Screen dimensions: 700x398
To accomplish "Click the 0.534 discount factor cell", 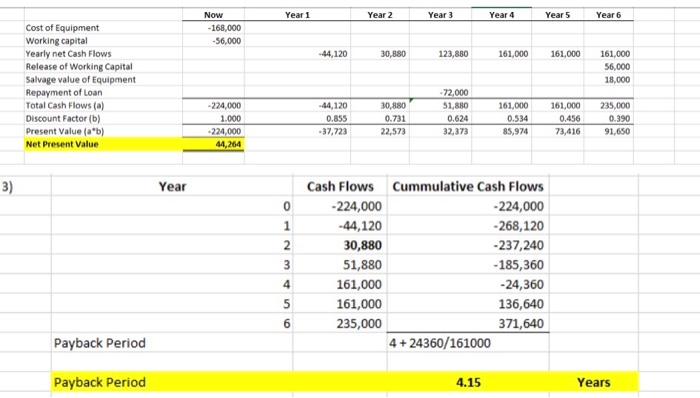I will (x=517, y=118).
